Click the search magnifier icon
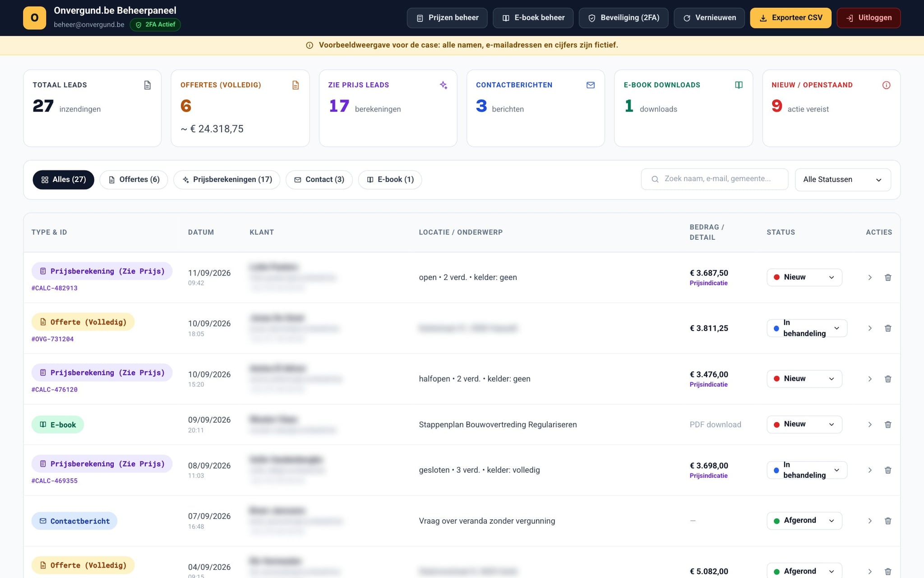 [x=655, y=179]
